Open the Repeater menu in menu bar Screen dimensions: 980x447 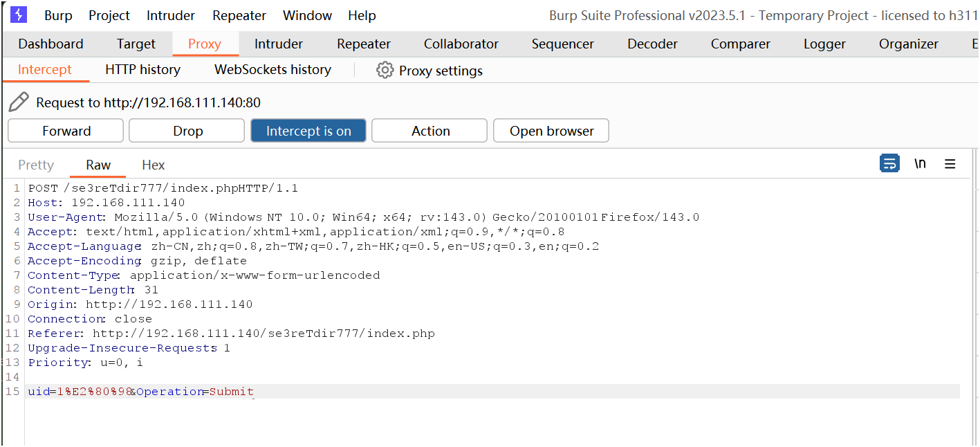[x=240, y=15]
